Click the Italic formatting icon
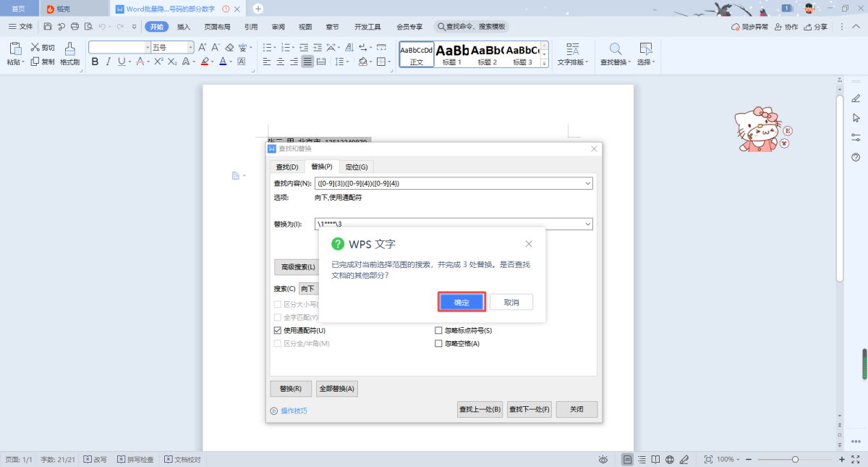The image size is (868, 467). tap(109, 62)
